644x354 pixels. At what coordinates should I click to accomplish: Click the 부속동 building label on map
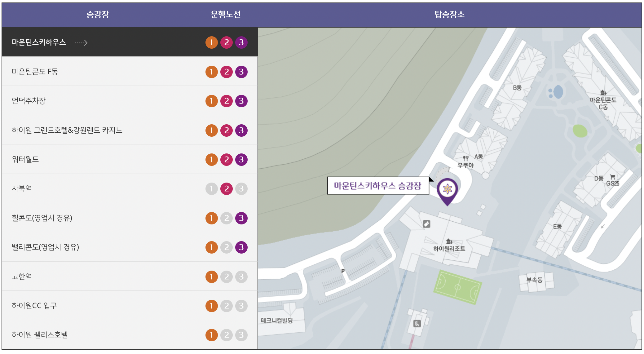535,280
